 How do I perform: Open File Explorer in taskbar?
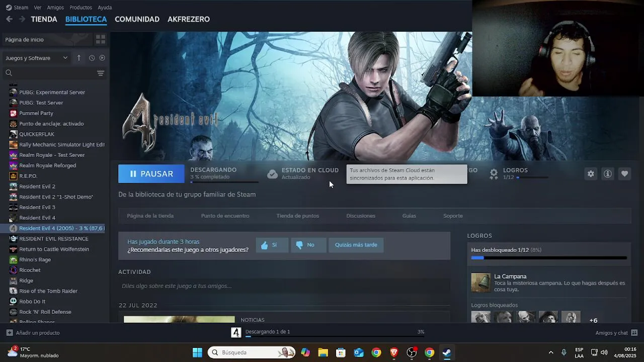click(323, 352)
